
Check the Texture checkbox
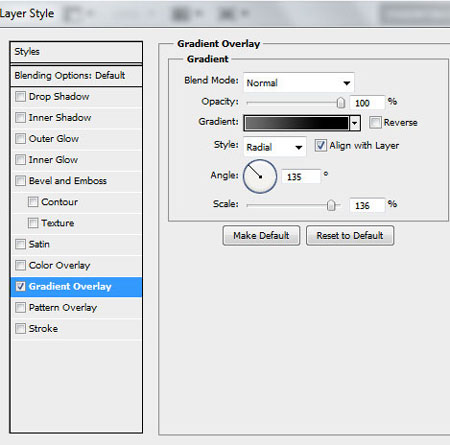pos(33,223)
